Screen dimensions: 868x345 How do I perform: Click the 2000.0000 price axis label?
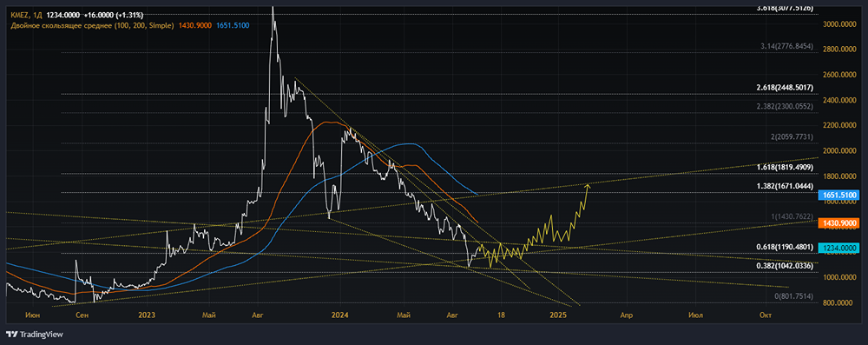839,151
